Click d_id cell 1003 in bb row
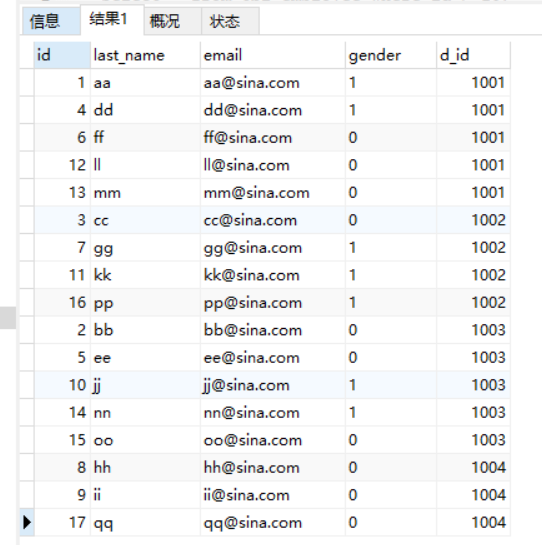Screen dimensions: 542x545 pos(474,330)
